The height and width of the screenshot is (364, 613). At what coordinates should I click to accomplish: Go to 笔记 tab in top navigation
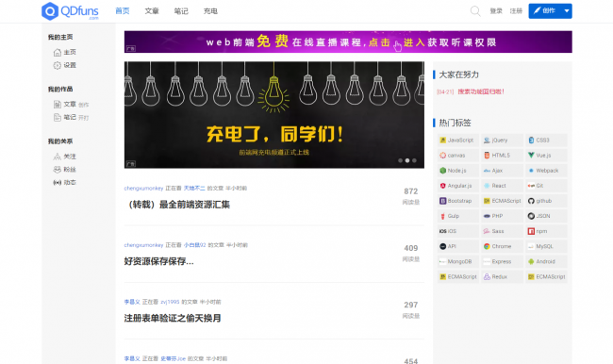[x=181, y=11]
